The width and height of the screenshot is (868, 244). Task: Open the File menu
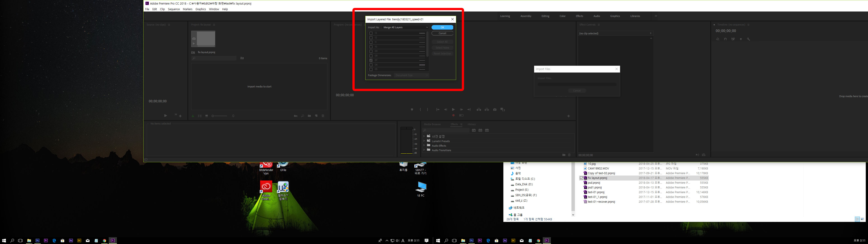click(x=147, y=9)
